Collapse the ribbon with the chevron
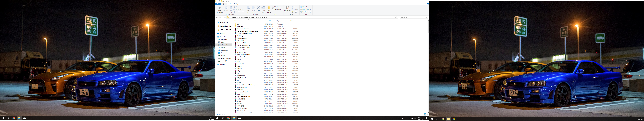This screenshot has height=121, width=644. coord(426,4)
